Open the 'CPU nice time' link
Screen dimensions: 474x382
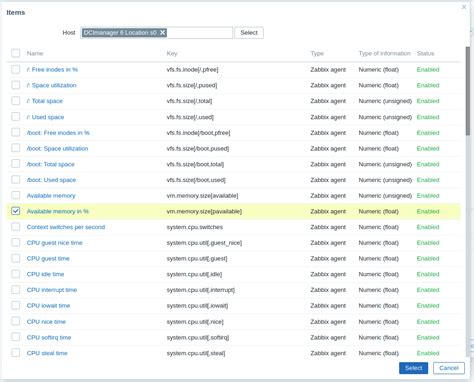(x=46, y=322)
